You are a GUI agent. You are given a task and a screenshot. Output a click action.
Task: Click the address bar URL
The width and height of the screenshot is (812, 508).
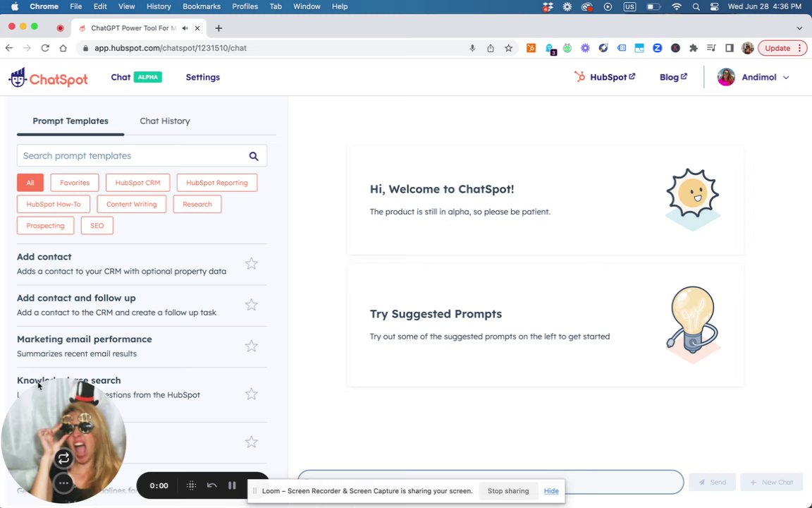171,48
